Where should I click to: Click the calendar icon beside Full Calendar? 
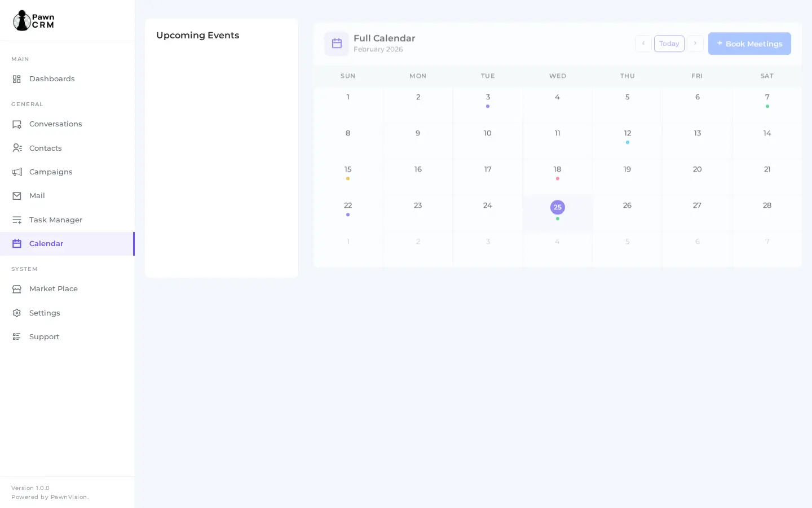[337, 43]
